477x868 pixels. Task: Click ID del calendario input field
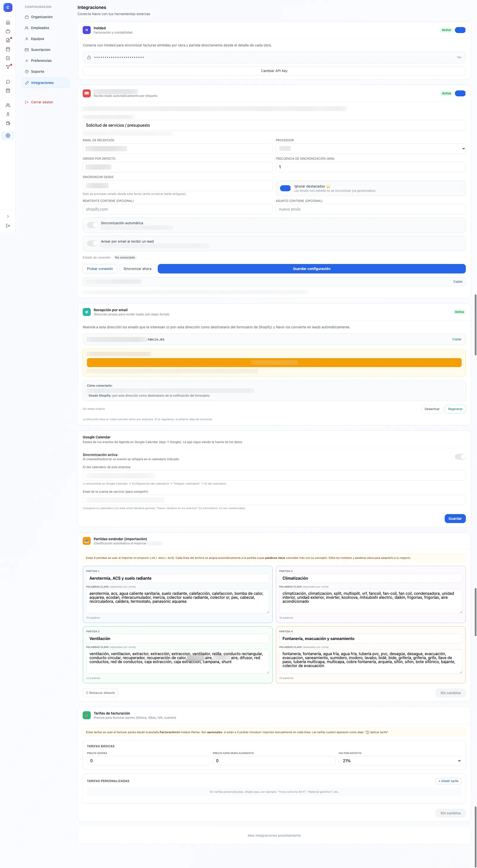pyautogui.click(x=274, y=475)
